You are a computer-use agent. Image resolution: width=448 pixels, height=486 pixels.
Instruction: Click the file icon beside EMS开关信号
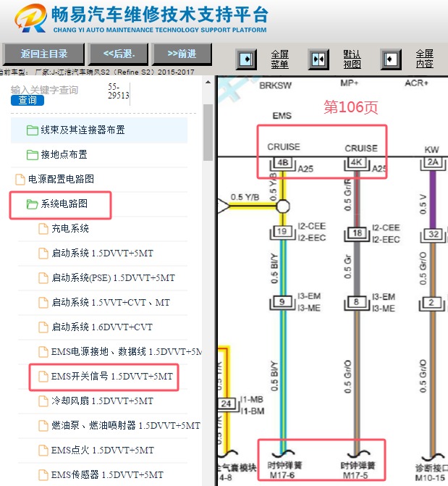(43, 377)
